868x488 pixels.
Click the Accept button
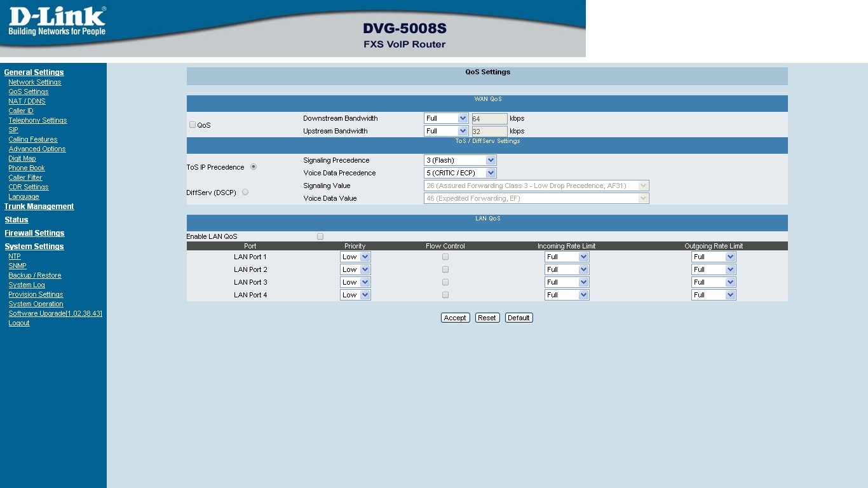(455, 318)
